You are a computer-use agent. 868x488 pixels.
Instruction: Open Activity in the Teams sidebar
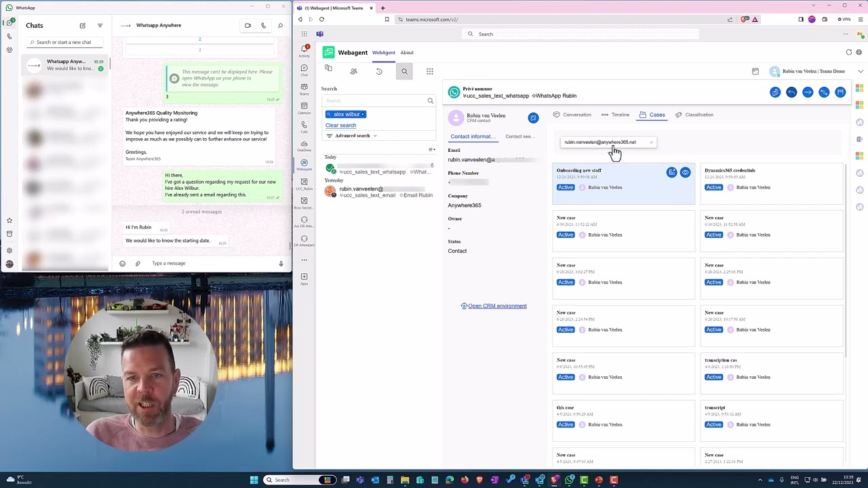click(x=304, y=51)
